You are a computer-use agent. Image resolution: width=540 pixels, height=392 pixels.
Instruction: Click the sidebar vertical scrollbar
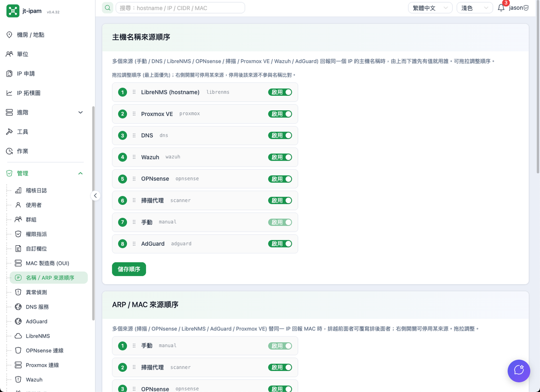coord(93,213)
